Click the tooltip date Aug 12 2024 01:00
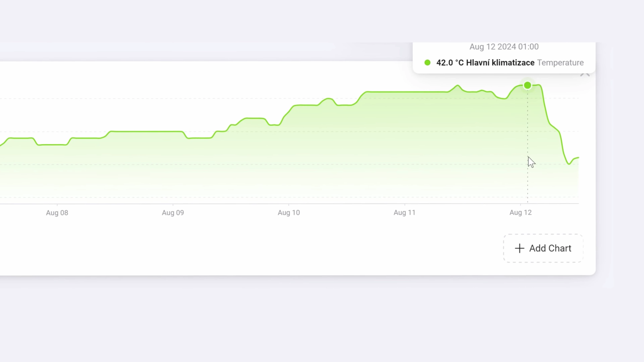Image resolution: width=644 pixels, height=362 pixels. click(x=504, y=47)
